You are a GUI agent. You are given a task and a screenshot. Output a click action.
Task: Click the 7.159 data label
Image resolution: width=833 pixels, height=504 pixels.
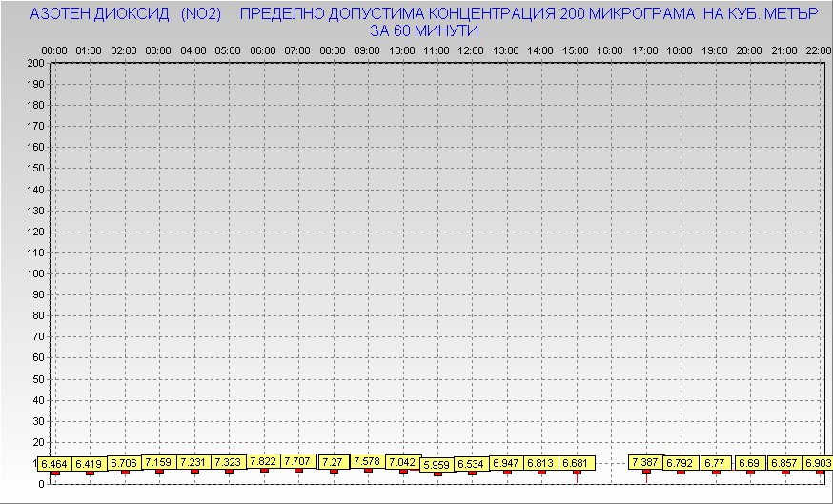click(x=158, y=462)
